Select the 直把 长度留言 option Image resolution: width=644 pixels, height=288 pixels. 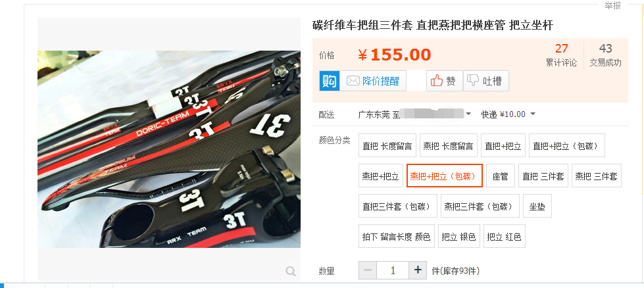pos(387,145)
